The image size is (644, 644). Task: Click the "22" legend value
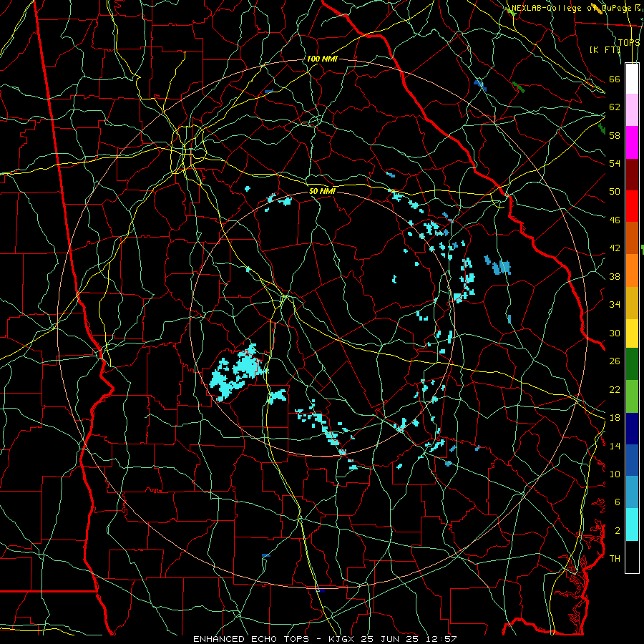[615, 389]
